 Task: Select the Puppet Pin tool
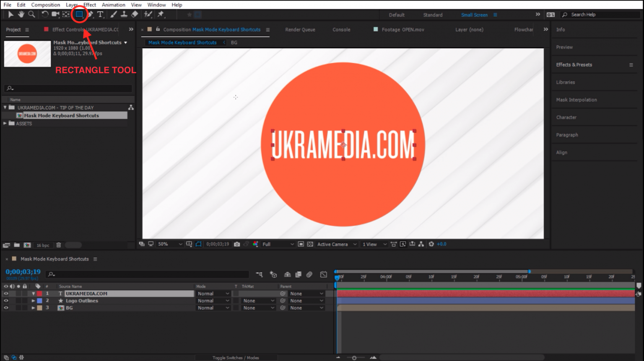161,14
